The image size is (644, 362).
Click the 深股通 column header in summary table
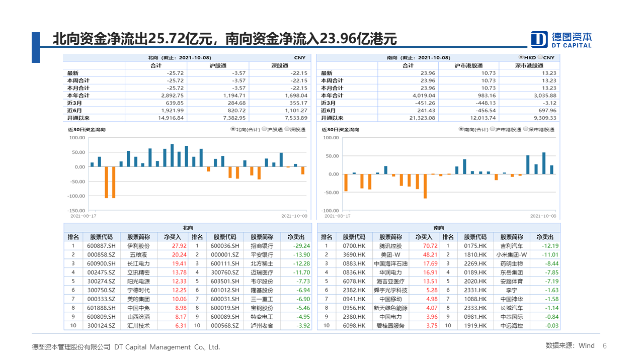(279, 65)
